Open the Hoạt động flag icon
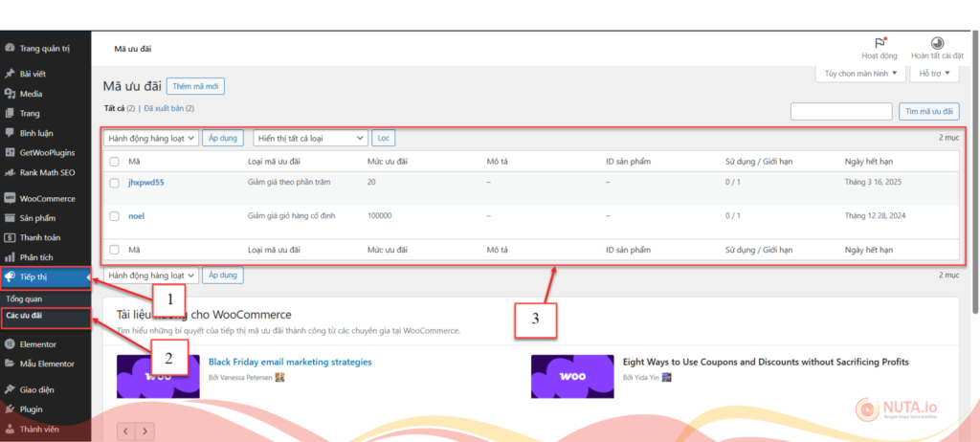This screenshot has height=442, width=980. (x=880, y=43)
